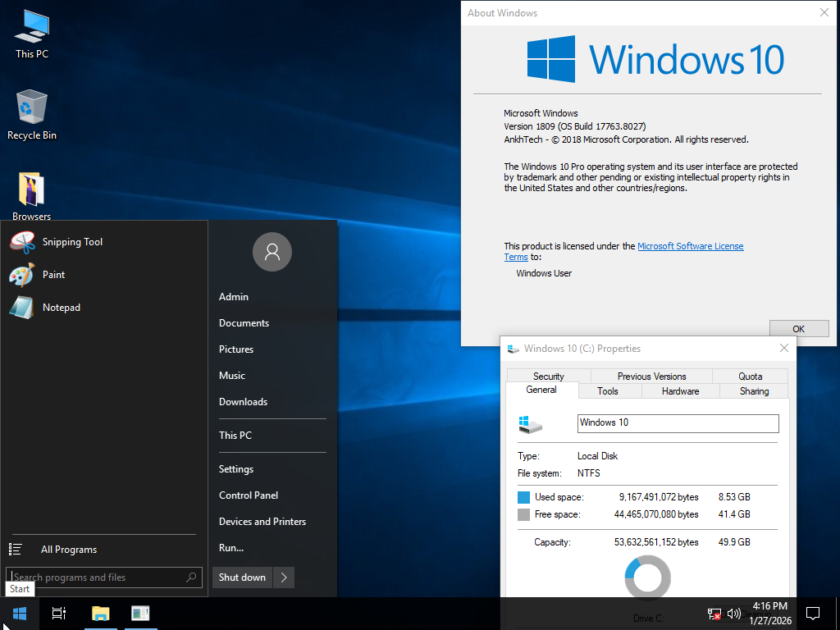
Task: Open the Recycle Bin
Action: tap(30, 111)
